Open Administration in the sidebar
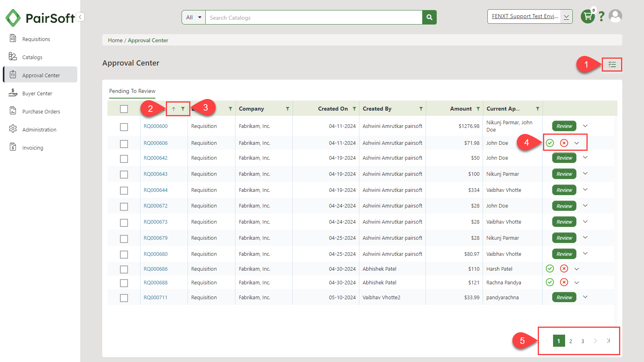Image resolution: width=644 pixels, height=362 pixels. pyautogui.click(x=40, y=130)
